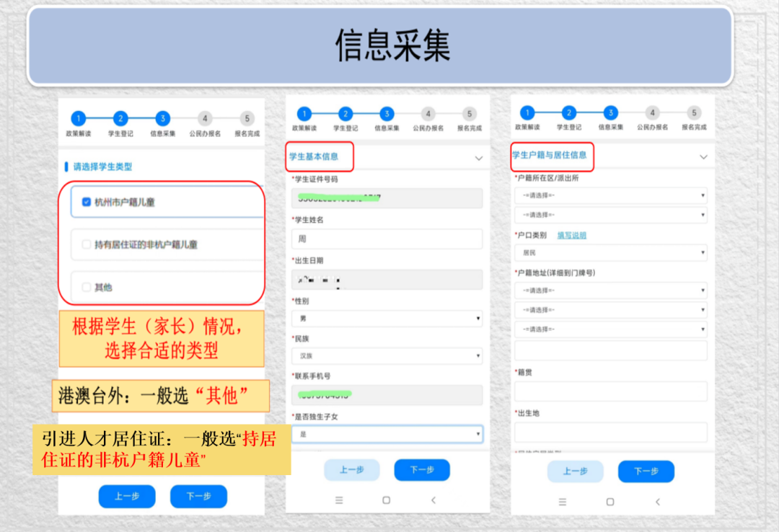The height and width of the screenshot is (532, 779).
Task: Click step 5 circle in middle phone
Action: (469, 114)
